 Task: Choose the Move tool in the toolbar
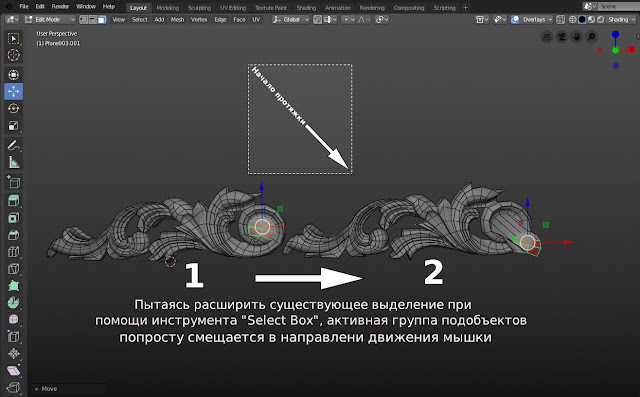(13, 91)
